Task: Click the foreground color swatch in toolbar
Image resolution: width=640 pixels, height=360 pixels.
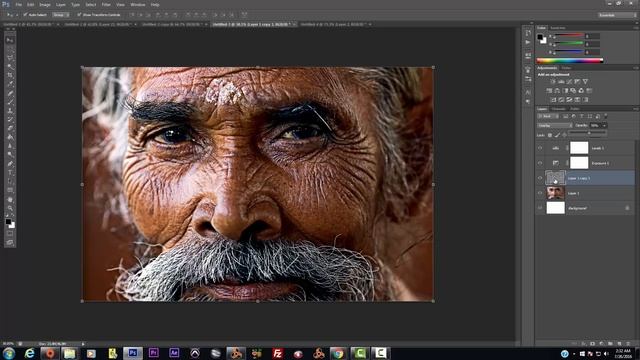Action: click(x=8, y=221)
